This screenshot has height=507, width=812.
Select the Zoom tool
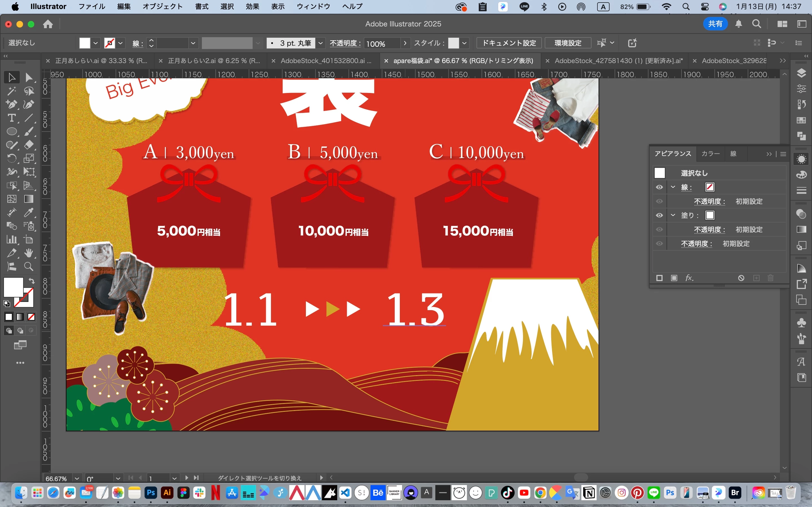[x=28, y=266]
